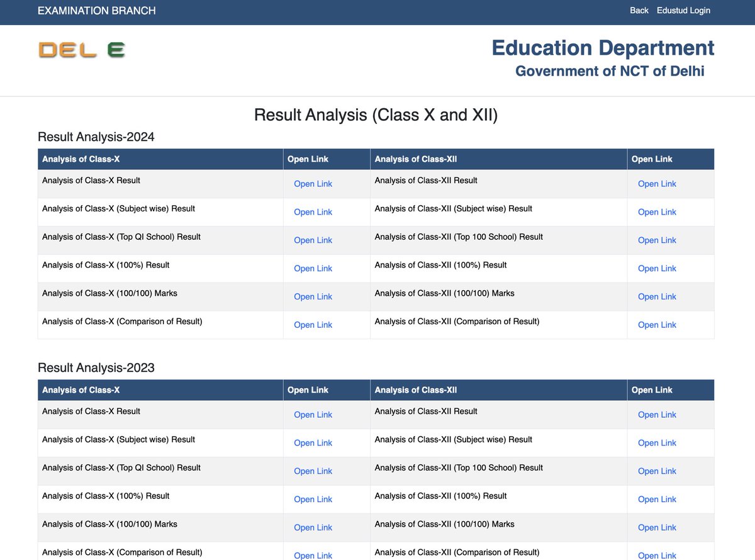Open 2023 Class-XII (Subject wise) Result link

click(657, 443)
